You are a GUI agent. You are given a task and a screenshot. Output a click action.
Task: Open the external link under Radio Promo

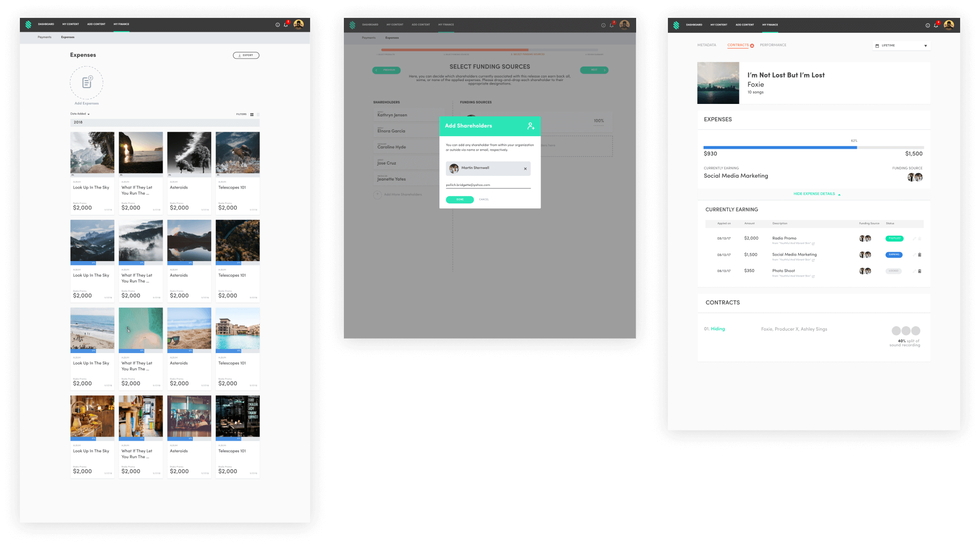(813, 244)
